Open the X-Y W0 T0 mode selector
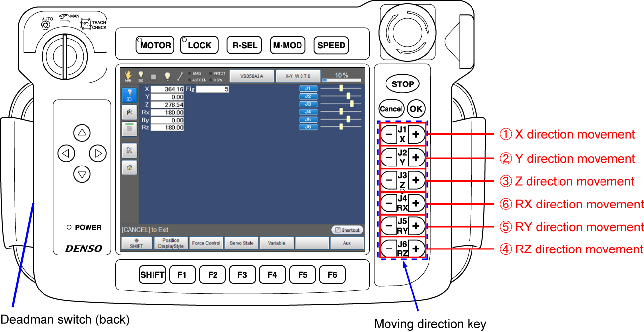644x332 pixels. 298,76
